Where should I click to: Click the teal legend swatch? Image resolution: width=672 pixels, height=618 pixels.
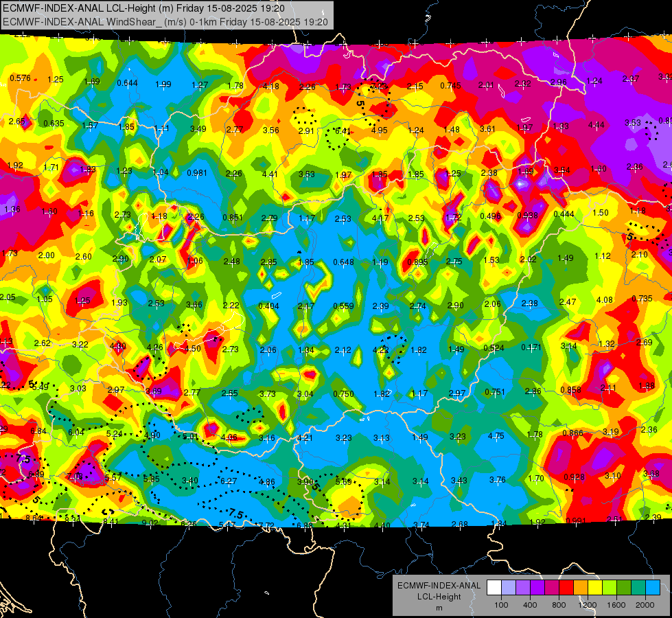tap(638, 588)
